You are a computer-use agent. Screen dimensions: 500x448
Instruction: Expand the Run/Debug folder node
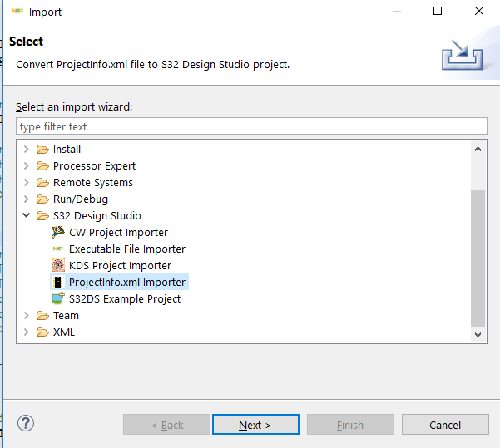pyautogui.click(x=27, y=199)
